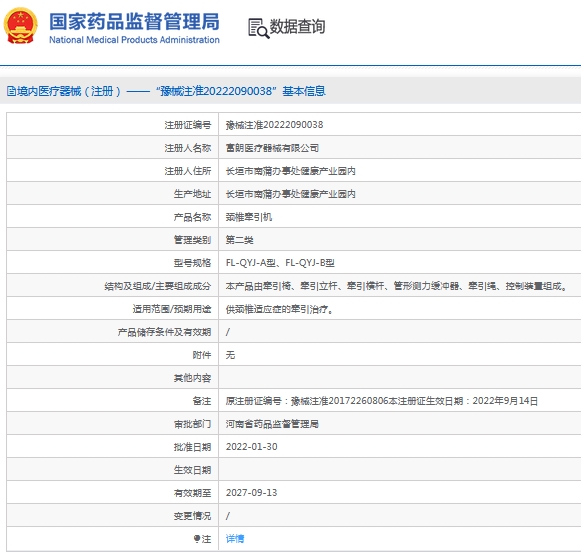Select approval date 2022-01-30
The width and height of the screenshot is (581, 558).
point(252,447)
